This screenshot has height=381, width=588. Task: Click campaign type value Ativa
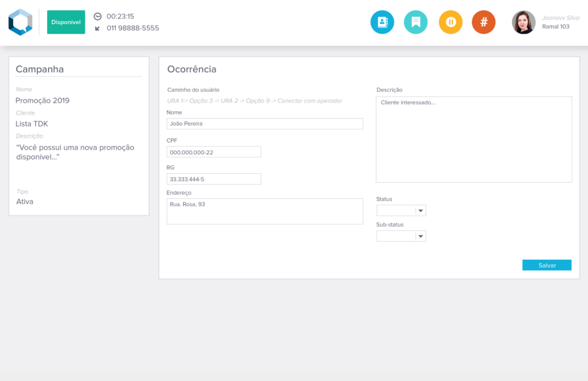coord(25,202)
